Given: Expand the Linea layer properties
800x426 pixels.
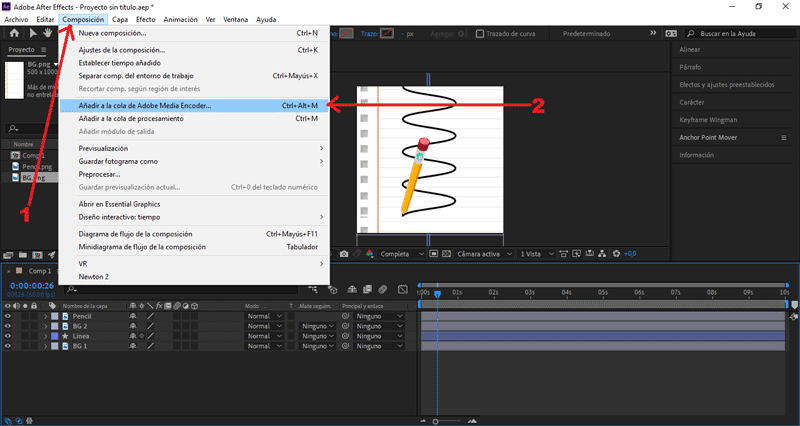Looking at the screenshot, I should [45, 336].
